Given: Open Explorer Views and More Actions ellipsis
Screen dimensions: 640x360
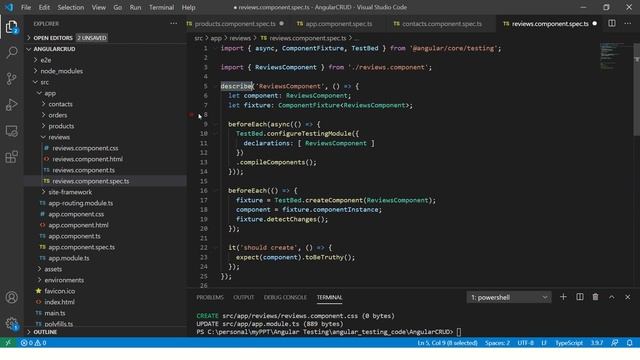Looking at the screenshot, I should click(173, 24).
